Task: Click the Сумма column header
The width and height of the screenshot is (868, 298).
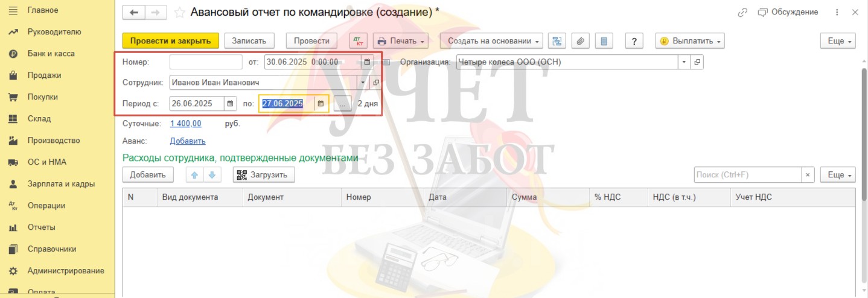Action: click(x=548, y=197)
